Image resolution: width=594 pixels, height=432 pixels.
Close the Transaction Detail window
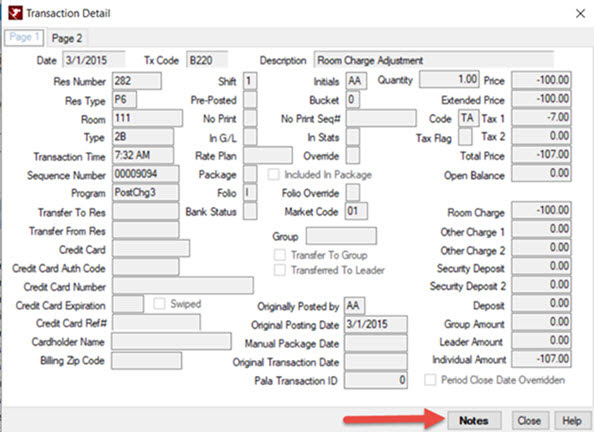click(580, 14)
